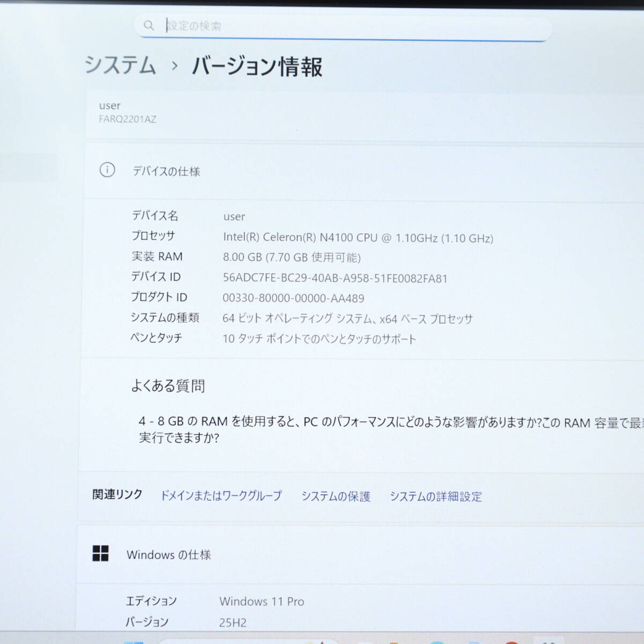The height and width of the screenshot is (644, 644).
Task: Select the 25H2 version value
Action: (x=232, y=623)
